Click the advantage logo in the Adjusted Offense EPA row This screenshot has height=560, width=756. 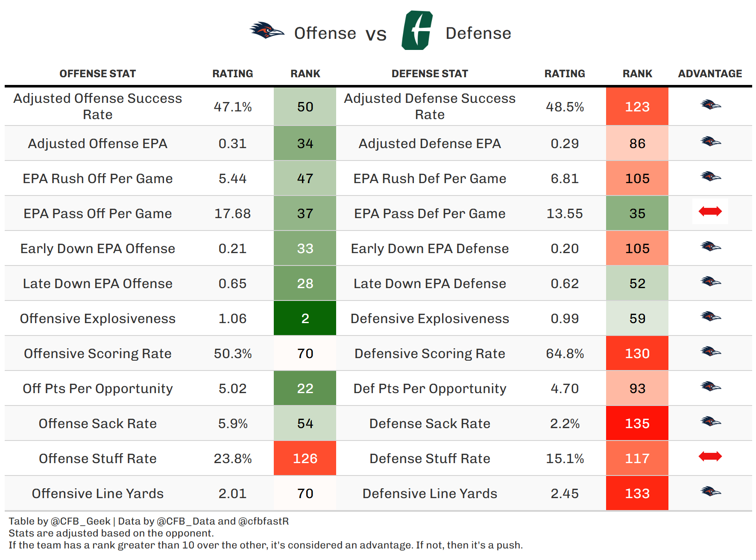point(710,141)
